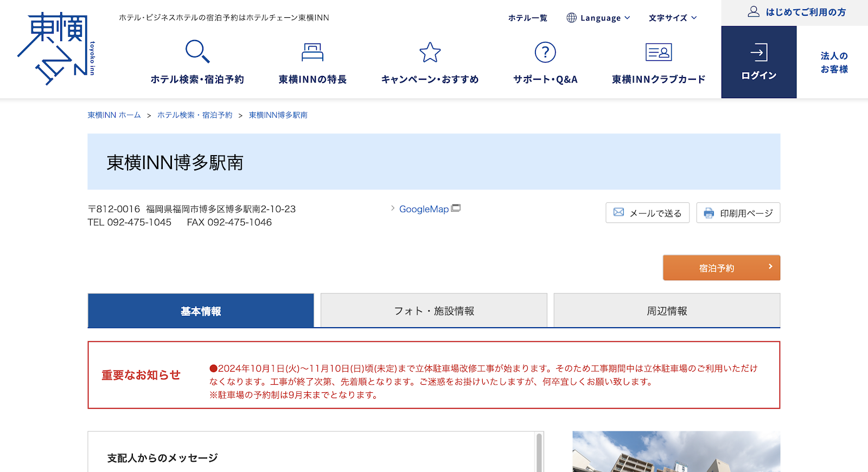Click the orange 宿泊予約 button

point(722,267)
